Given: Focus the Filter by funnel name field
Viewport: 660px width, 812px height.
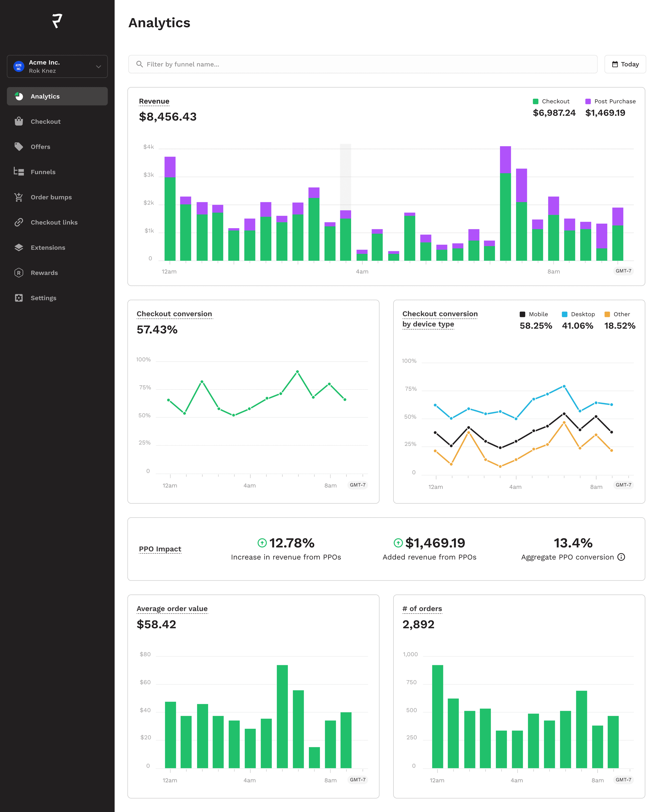Looking at the screenshot, I should tap(363, 64).
